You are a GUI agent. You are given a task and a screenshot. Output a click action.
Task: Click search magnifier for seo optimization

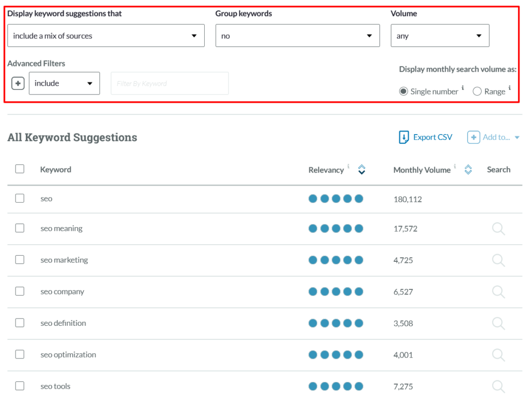point(498,355)
